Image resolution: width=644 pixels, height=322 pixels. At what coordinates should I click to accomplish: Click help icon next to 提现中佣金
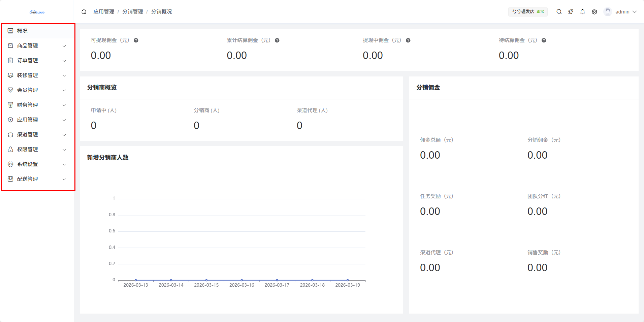(408, 40)
